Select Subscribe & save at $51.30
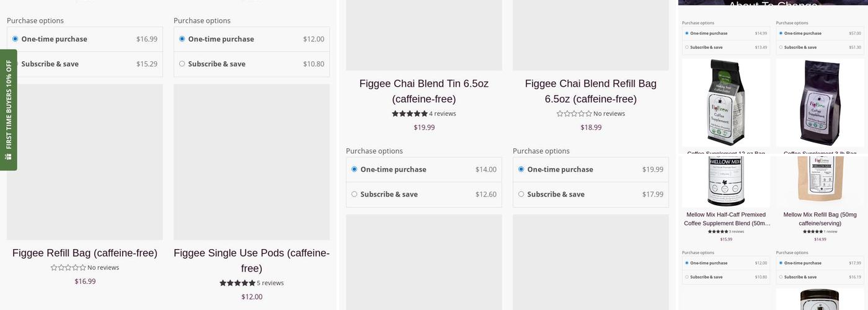868x310 pixels. point(781,47)
